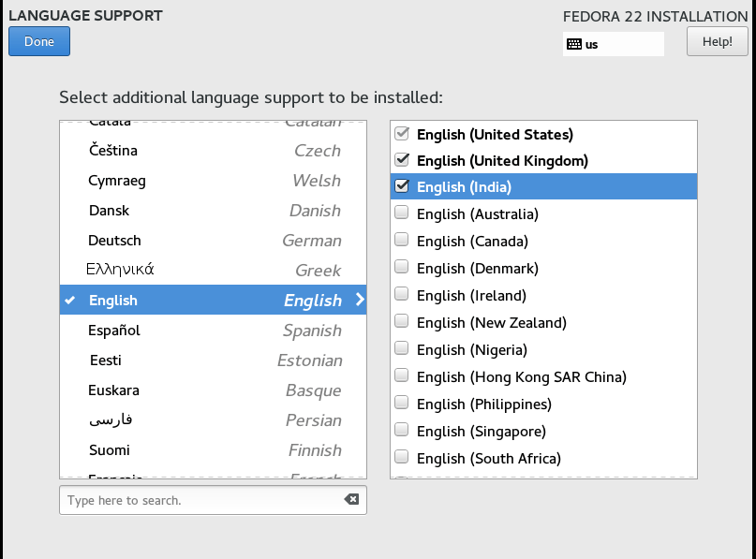Select the English (Nigeria) locale label
Screen dimensions: 756x559
coord(472,350)
